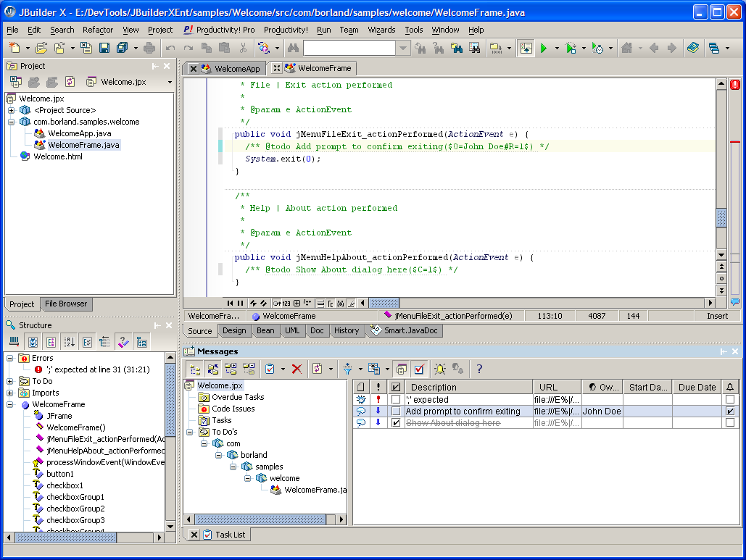Viewport: 746px width, 560px height.
Task: Check completed box for "Add prompt to confirm exiting"
Action: click(396, 411)
